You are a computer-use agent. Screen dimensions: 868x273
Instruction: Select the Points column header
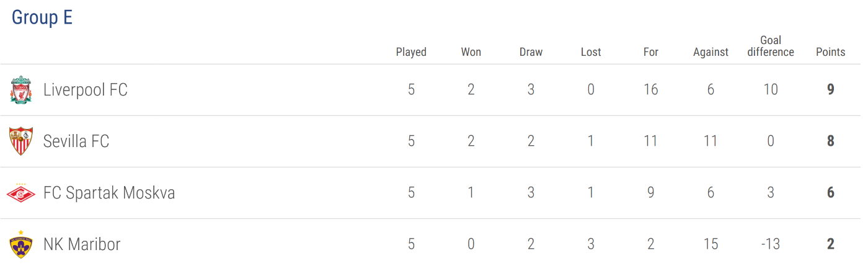(x=831, y=52)
